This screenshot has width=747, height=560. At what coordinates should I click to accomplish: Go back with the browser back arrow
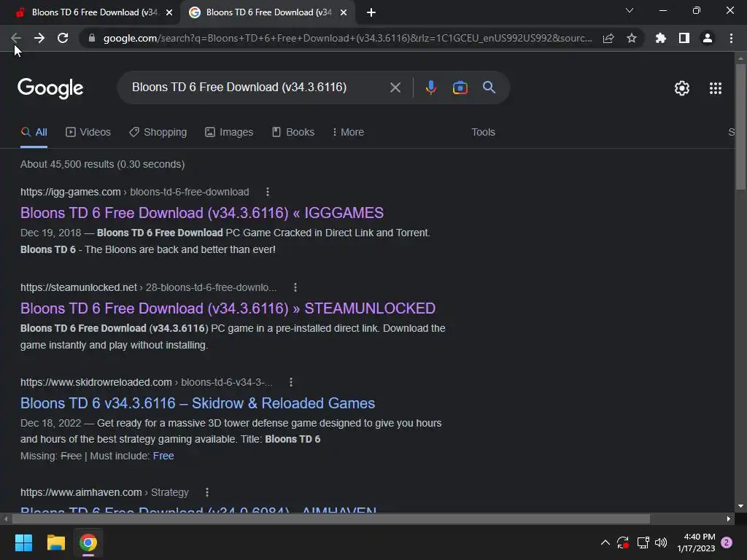(16, 38)
